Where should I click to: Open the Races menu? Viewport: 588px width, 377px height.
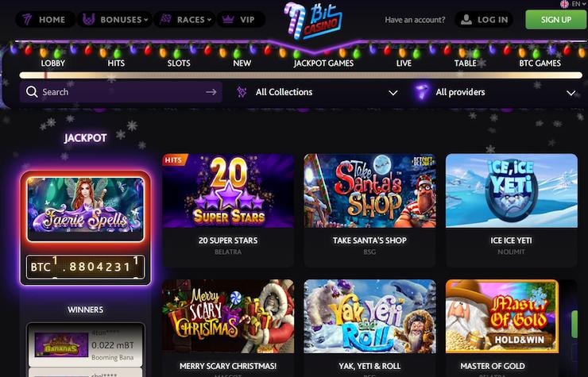coord(185,20)
